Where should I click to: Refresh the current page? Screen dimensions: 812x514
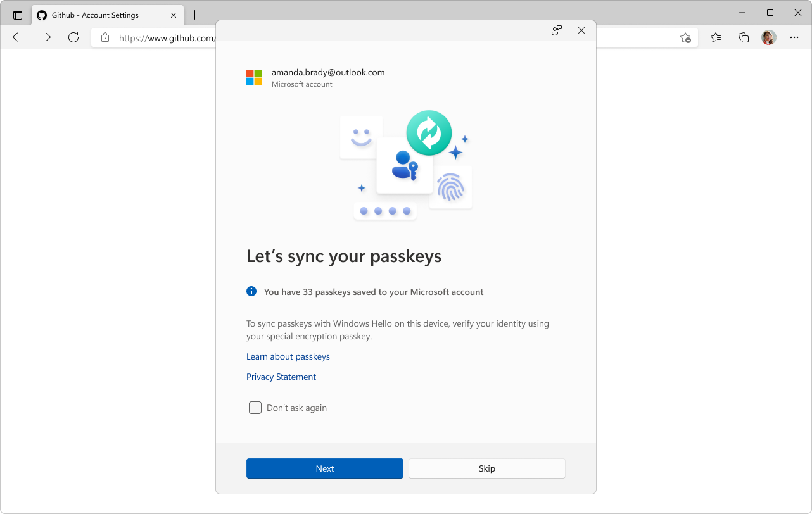(x=73, y=37)
